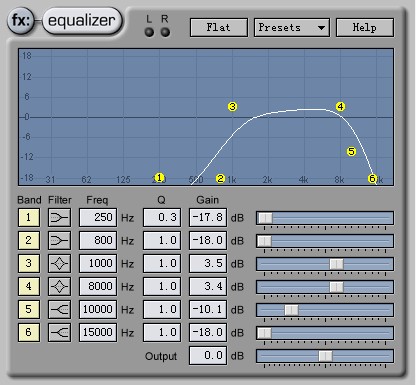Click band 5 frequency field 10000
The width and height of the screenshot is (416, 385).
coord(98,310)
